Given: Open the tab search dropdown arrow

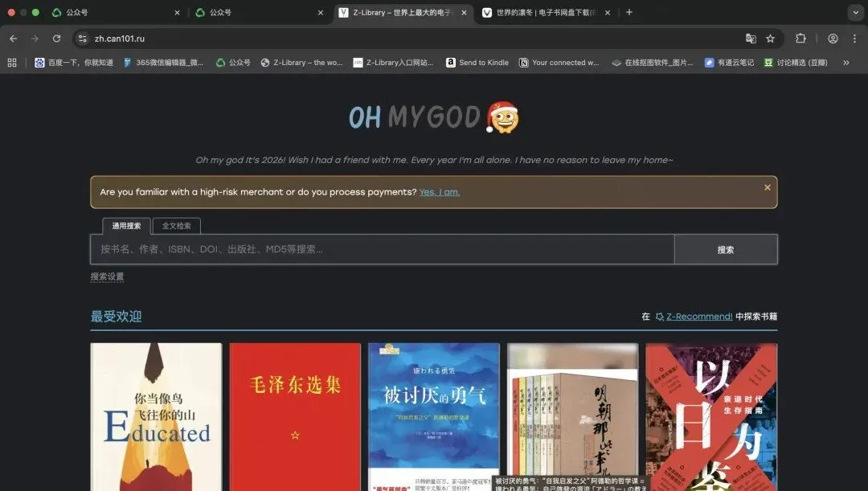Looking at the screenshot, I should click(856, 13).
